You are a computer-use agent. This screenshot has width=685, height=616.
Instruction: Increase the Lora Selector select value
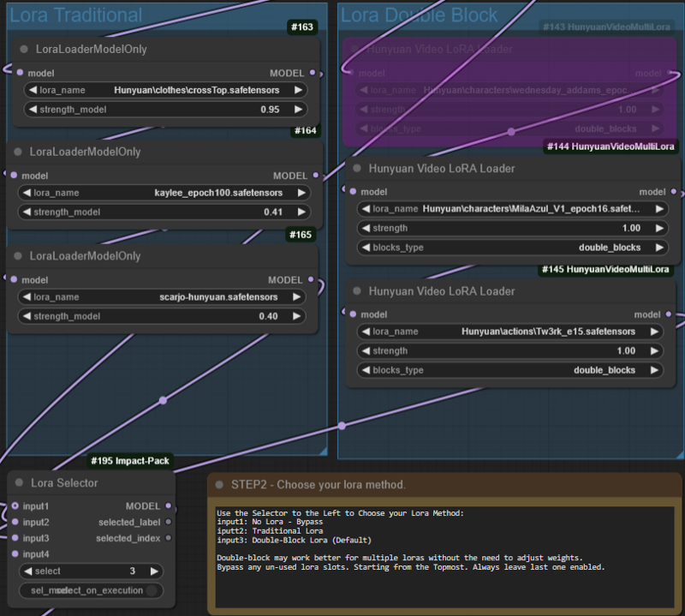[x=154, y=571]
